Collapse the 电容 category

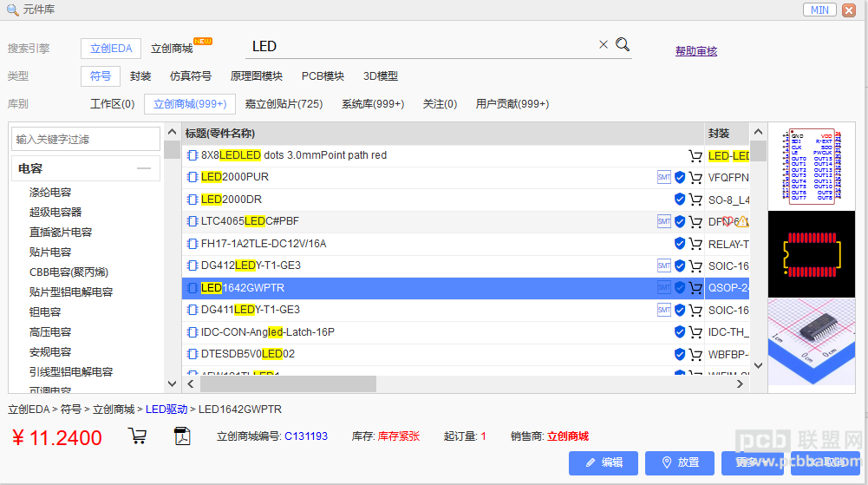pyautogui.click(x=144, y=168)
